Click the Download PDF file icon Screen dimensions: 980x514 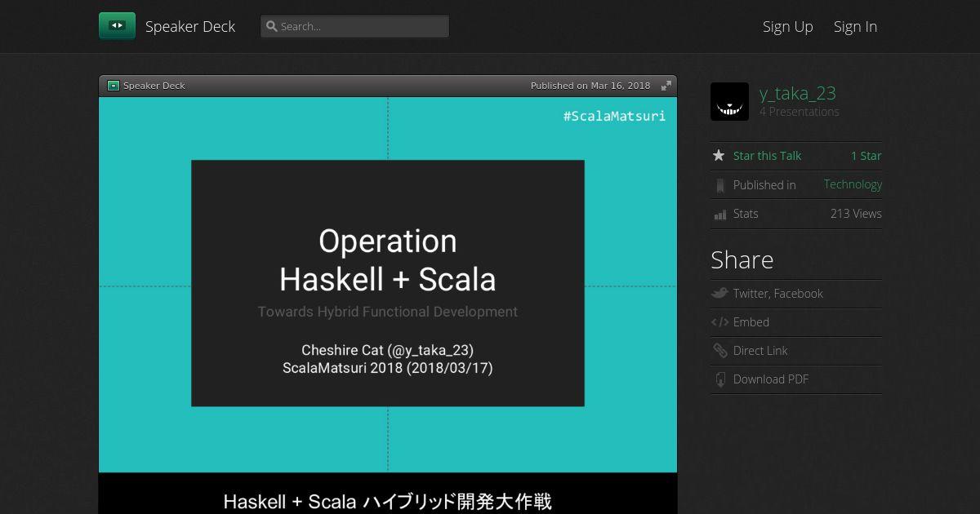719,379
